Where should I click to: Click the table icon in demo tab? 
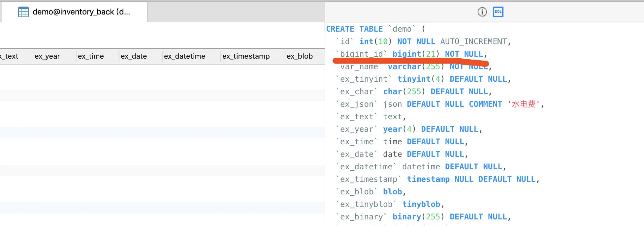23,12
